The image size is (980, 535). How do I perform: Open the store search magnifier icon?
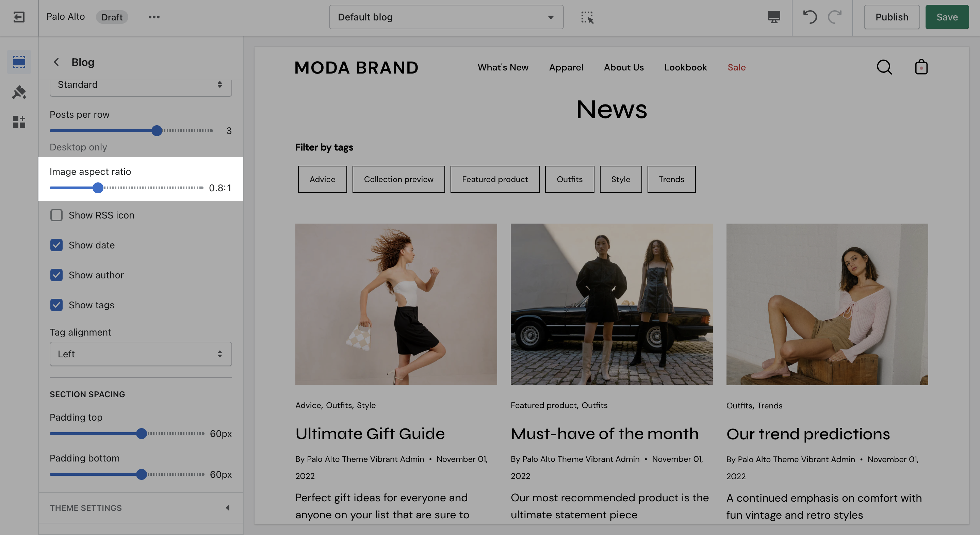click(884, 67)
